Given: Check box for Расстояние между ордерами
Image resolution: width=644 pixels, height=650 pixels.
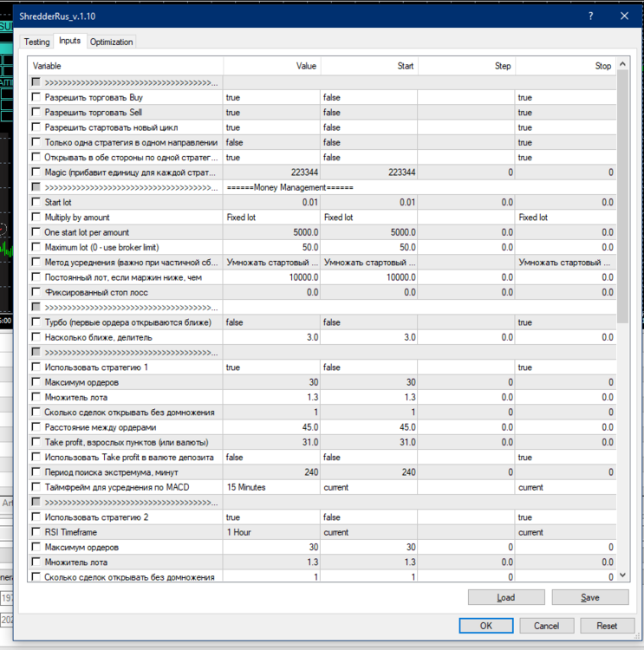Looking at the screenshot, I should point(36,427).
